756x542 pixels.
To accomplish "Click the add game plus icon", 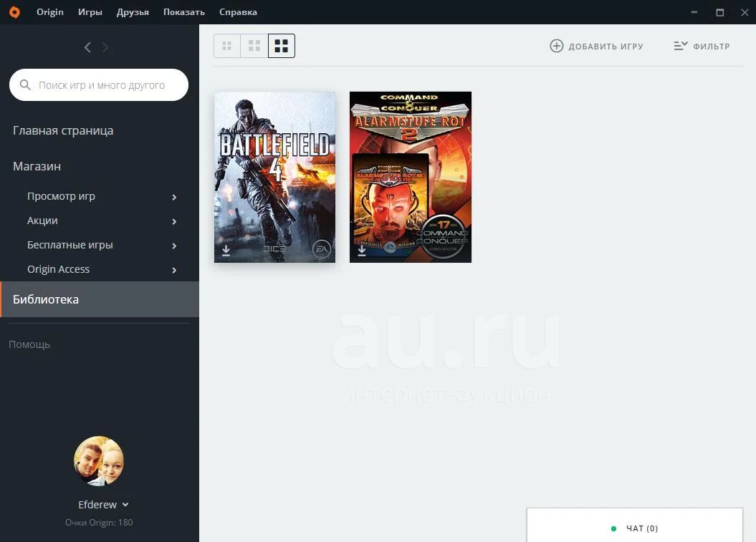I will coord(556,46).
